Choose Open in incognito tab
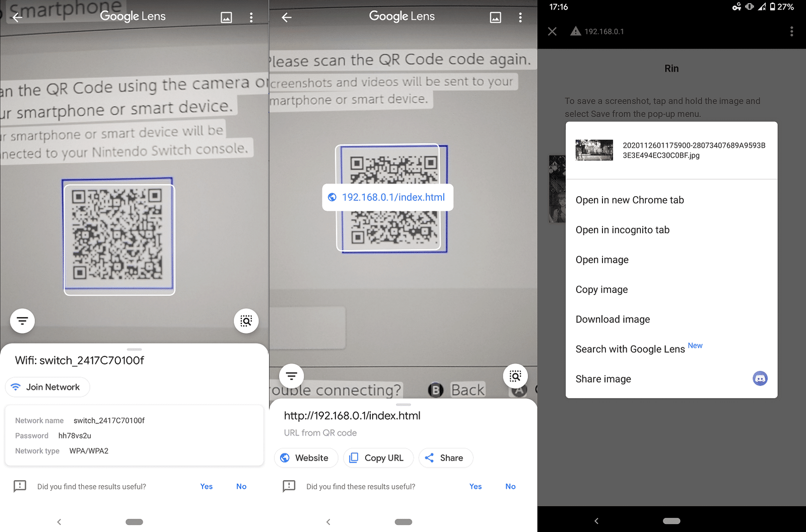The image size is (806, 532). pos(623,230)
